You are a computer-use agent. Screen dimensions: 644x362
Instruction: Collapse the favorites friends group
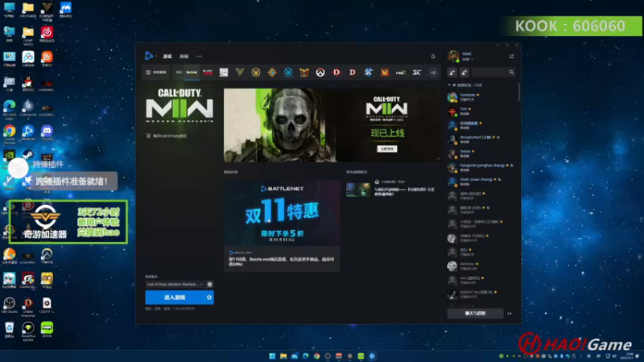(x=449, y=85)
